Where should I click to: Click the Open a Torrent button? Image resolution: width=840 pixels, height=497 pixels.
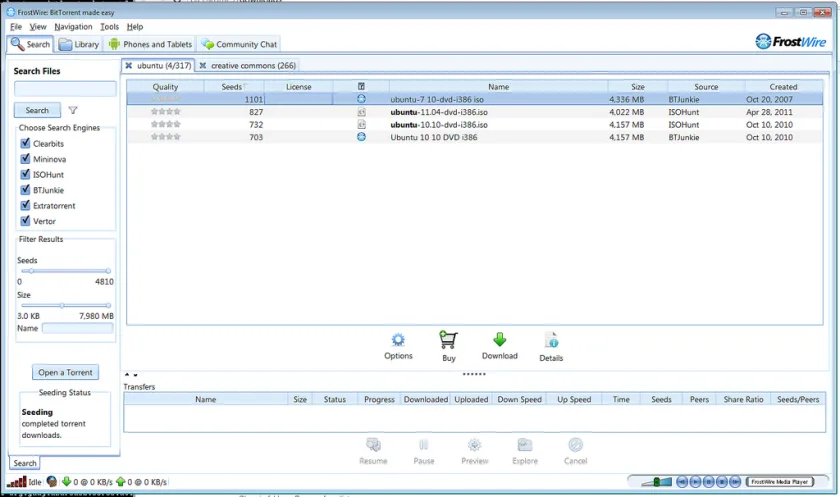coord(65,372)
